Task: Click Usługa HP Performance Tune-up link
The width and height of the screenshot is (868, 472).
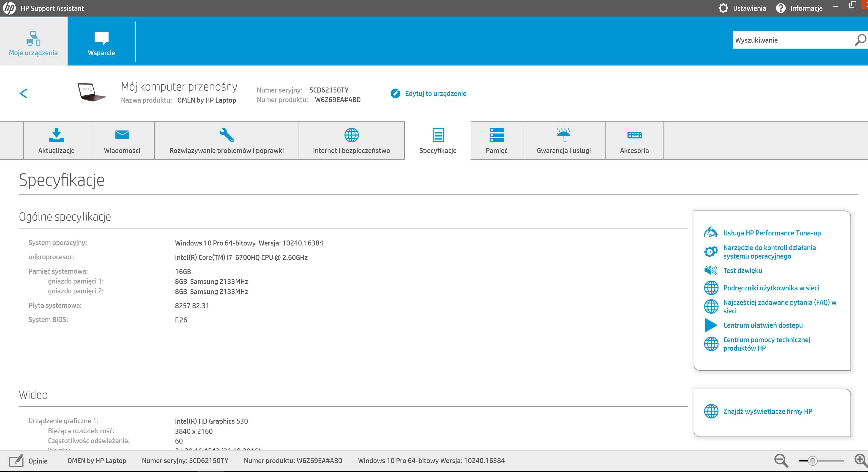Action: [x=772, y=233]
